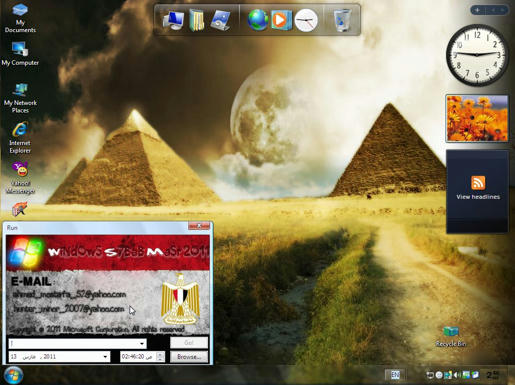Open Yahoo Messenger desktop icon

pos(20,177)
